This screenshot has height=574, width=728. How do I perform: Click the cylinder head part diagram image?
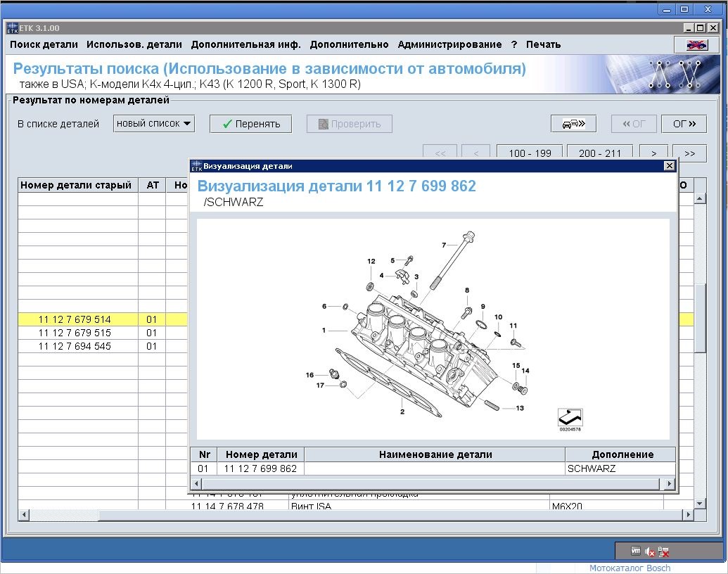[433, 329]
